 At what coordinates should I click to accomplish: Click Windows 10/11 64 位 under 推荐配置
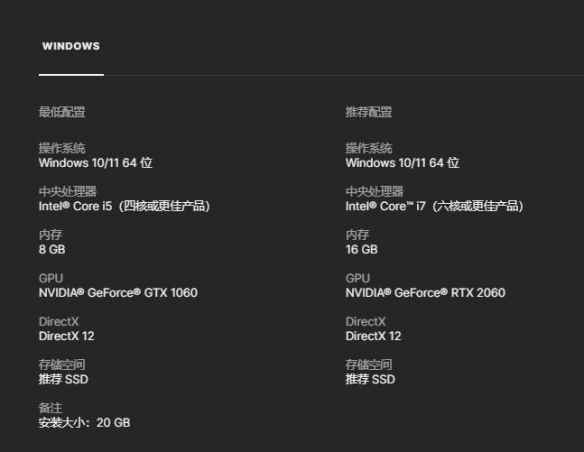click(x=402, y=163)
